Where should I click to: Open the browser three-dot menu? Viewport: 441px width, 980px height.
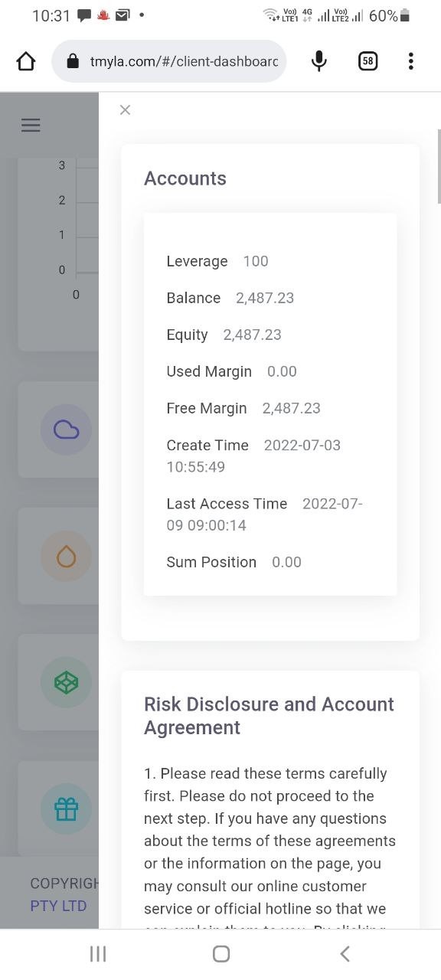pyautogui.click(x=411, y=61)
